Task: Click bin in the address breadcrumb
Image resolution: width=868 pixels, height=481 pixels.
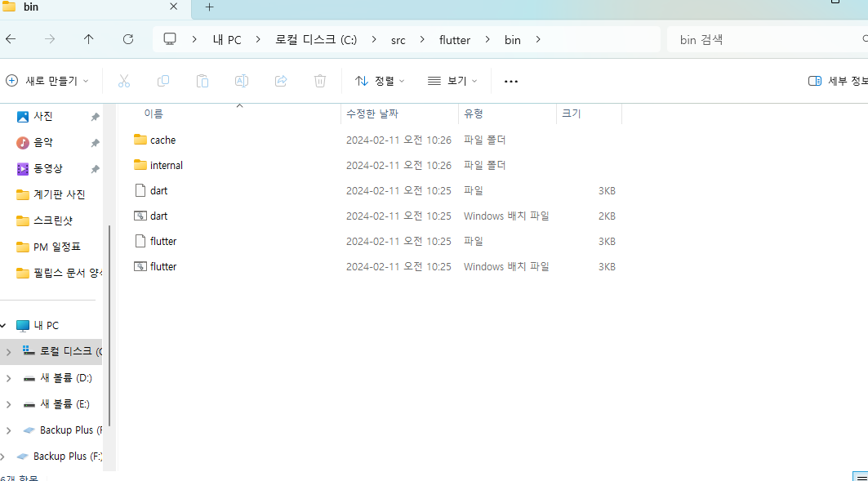Action: 513,40
